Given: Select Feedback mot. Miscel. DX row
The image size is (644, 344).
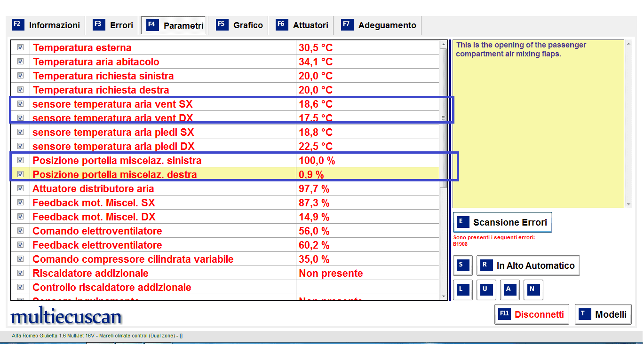Looking at the screenshot, I should click(x=225, y=217).
